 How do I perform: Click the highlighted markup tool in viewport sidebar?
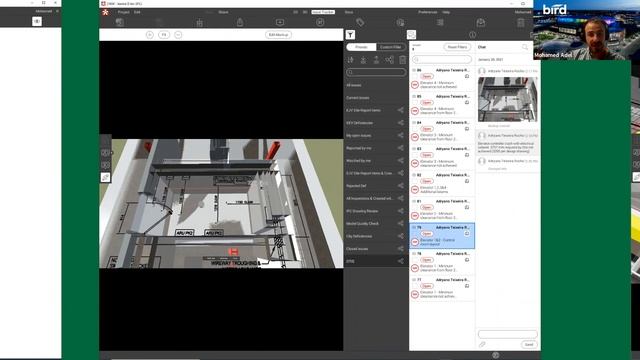pyautogui.click(x=105, y=178)
